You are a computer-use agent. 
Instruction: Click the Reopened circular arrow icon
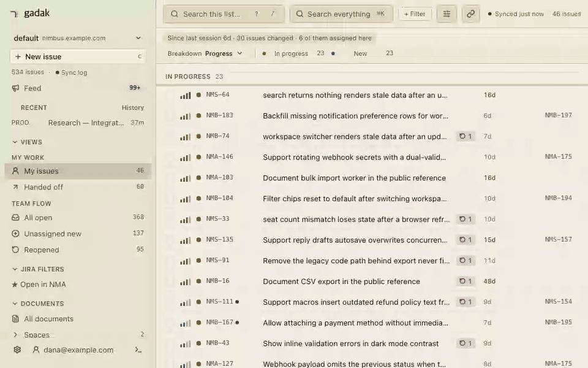click(x=15, y=250)
